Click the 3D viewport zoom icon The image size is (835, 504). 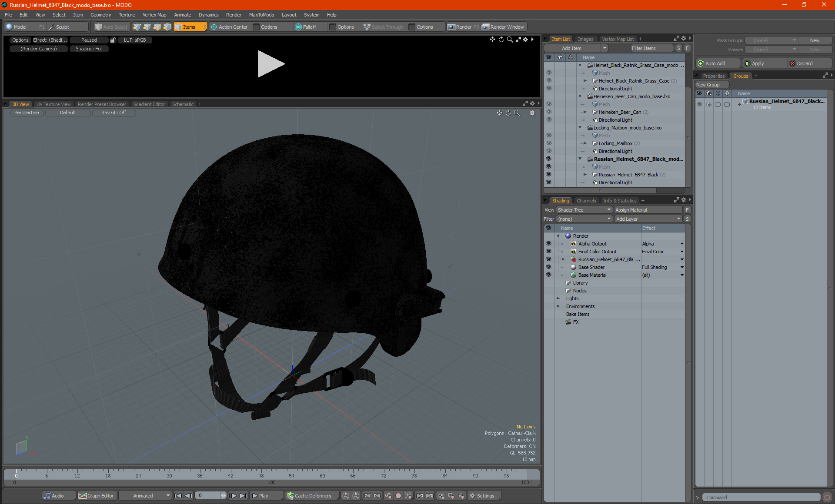coord(517,113)
